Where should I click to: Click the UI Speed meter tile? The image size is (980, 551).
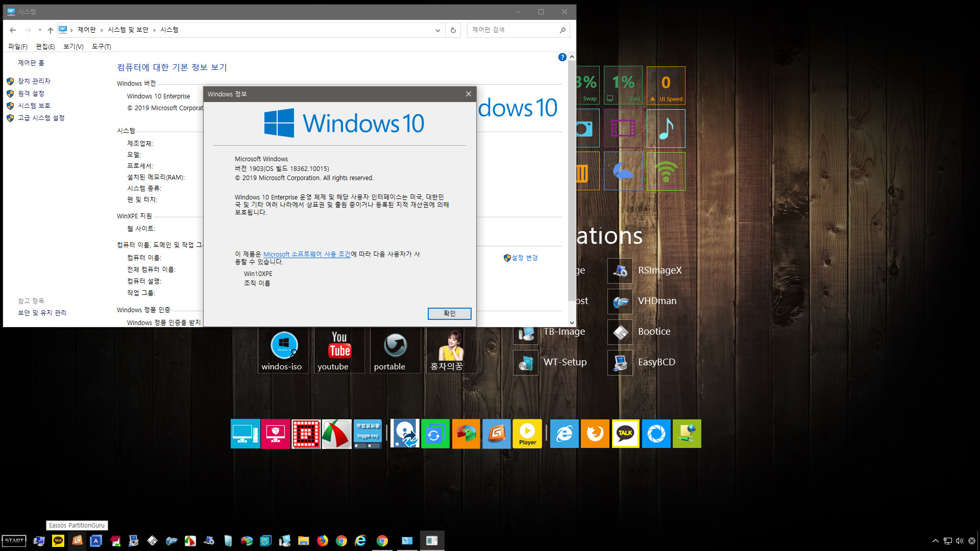[666, 86]
